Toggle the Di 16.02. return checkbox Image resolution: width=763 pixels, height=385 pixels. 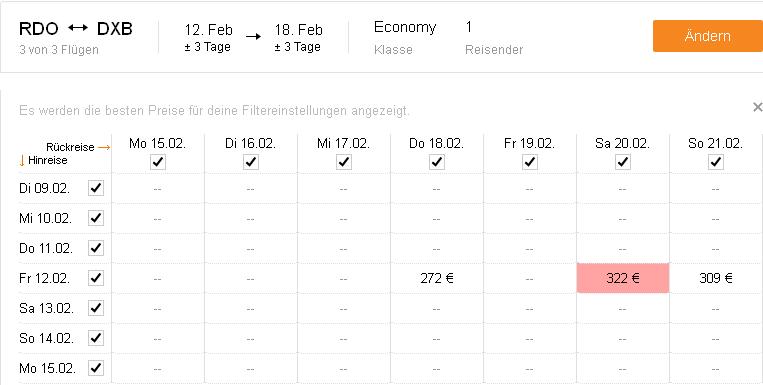click(x=251, y=162)
